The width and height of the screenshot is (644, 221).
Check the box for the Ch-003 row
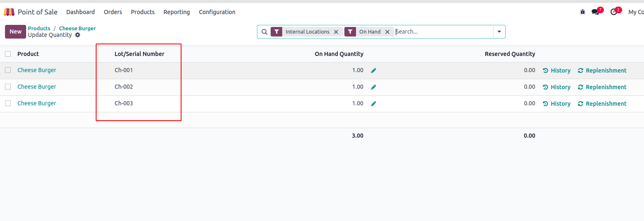pyautogui.click(x=8, y=103)
